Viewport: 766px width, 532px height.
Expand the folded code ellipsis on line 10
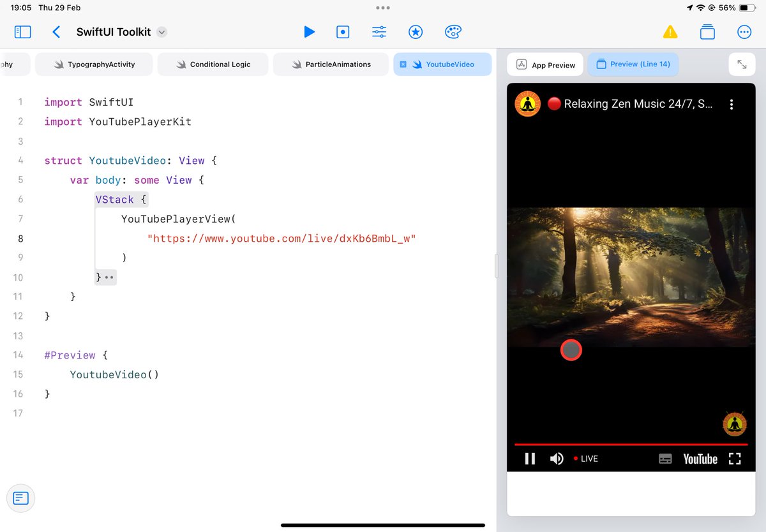pyautogui.click(x=109, y=278)
